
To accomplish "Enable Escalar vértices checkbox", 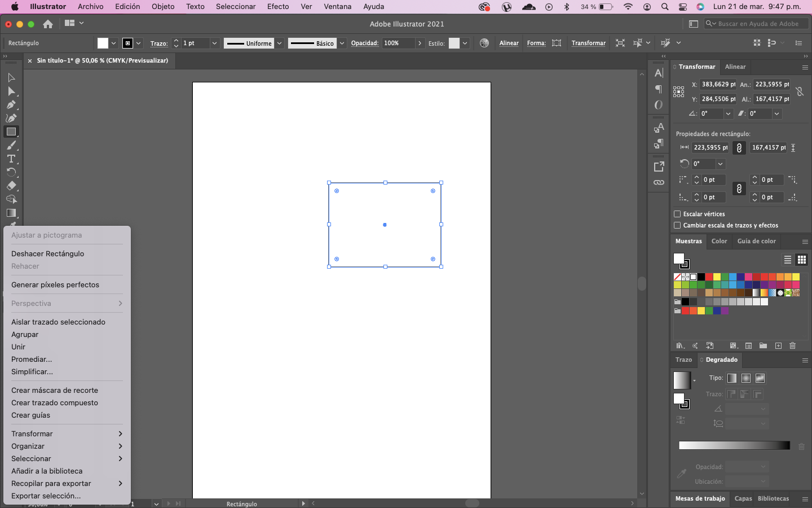I will coord(677,214).
